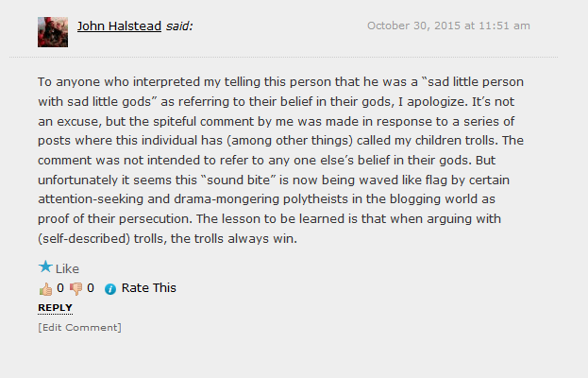Click the REPLY link under the comment

(55, 308)
